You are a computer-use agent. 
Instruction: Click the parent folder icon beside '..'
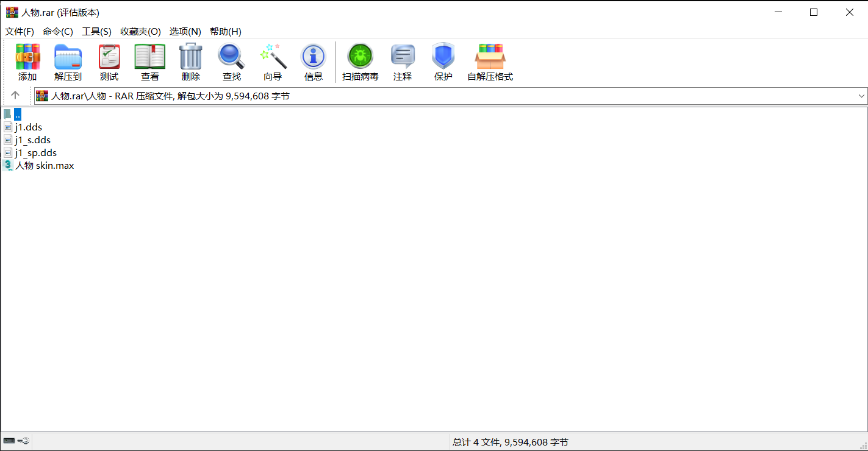[7, 114]
